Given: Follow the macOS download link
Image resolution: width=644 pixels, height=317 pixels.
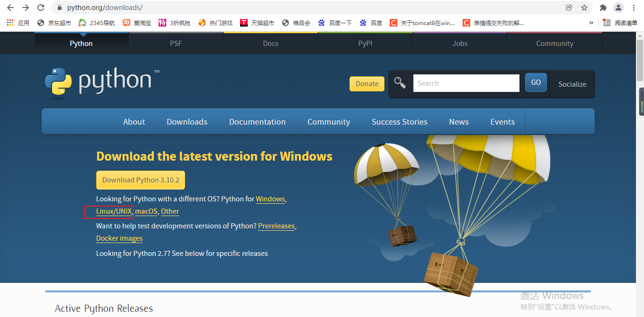Looking at the screenshot, I should pyautogui.click(x=146, y=211).
